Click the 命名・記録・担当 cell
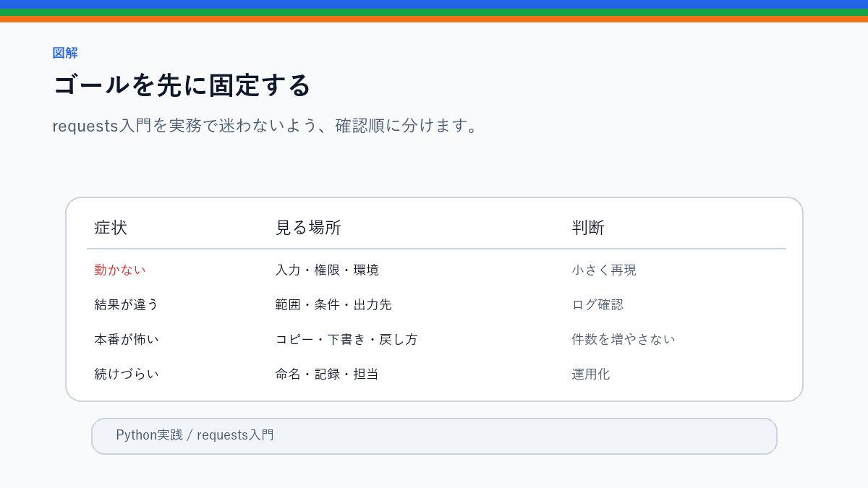Viewport: 868px width, 488px height. click(327, 374)
